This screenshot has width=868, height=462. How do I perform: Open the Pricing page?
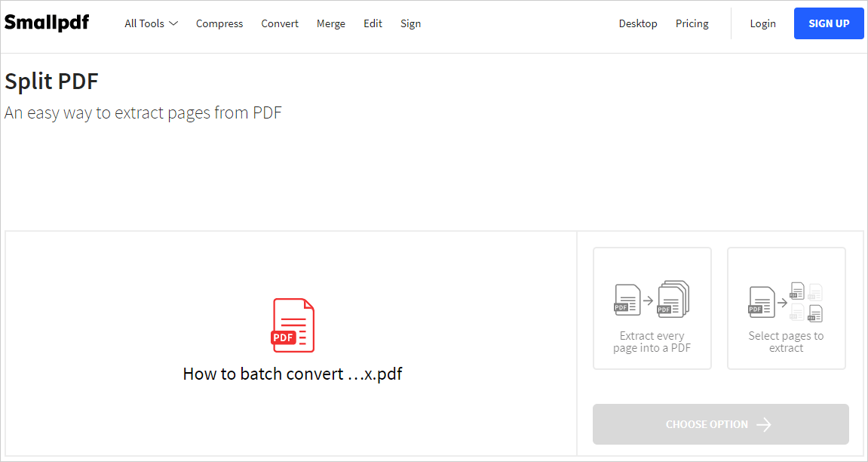point(692,23)
